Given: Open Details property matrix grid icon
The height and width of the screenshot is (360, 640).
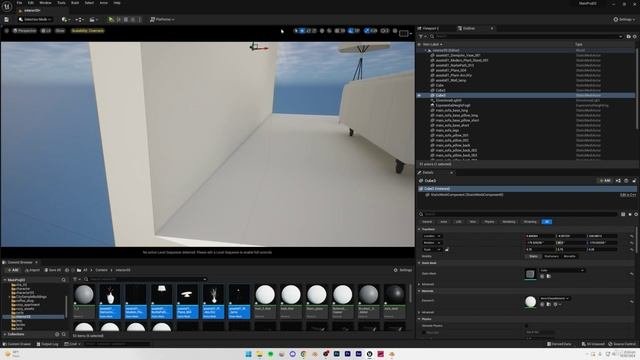Looking at the screenshot, I should 623,214.
